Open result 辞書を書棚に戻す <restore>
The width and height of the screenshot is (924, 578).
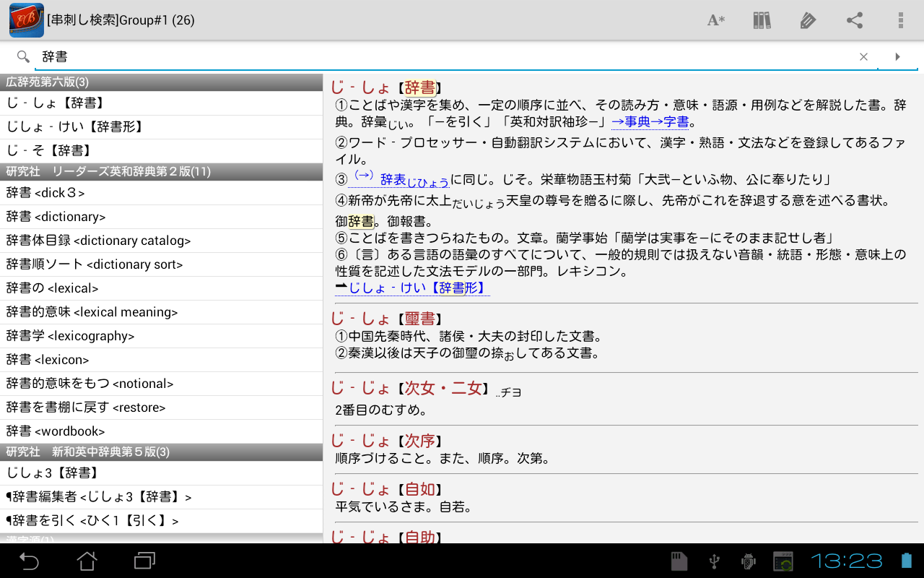161,407
